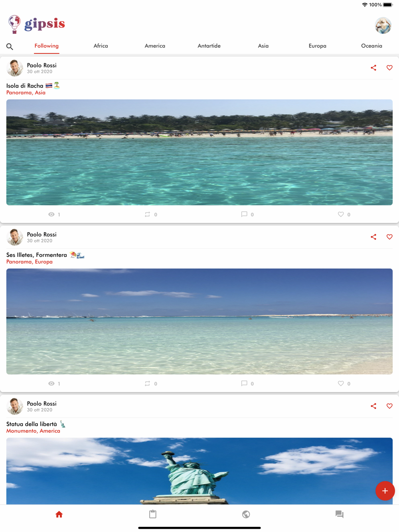Image resolution: width=399 pixels, height=532 pixels.
Task: Switch to the Africa tab
Action: click(101, 46)
